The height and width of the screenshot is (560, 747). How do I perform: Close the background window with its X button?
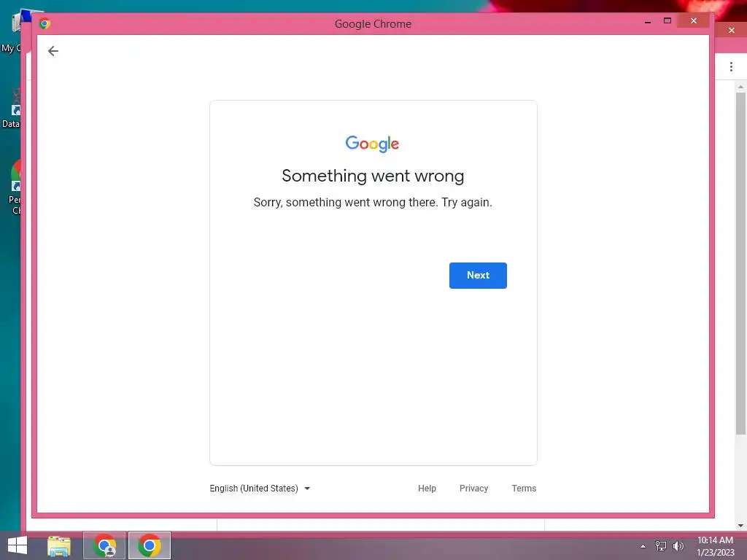731,31
